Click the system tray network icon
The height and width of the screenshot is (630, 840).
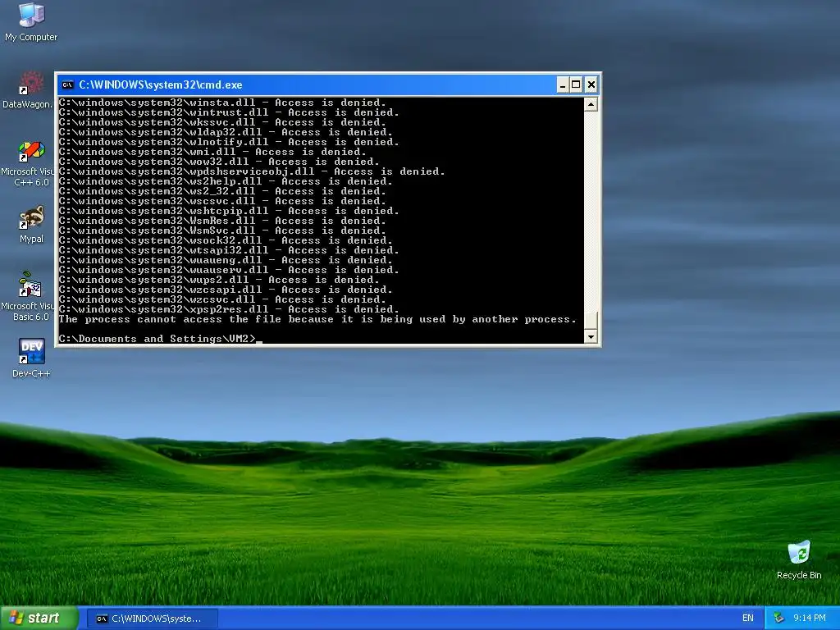[x=778, y=619]
